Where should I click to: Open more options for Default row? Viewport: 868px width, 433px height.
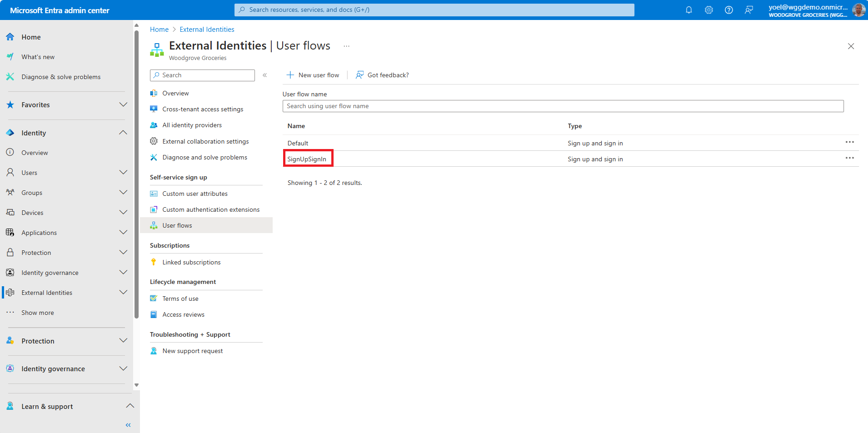coord(849,142)
